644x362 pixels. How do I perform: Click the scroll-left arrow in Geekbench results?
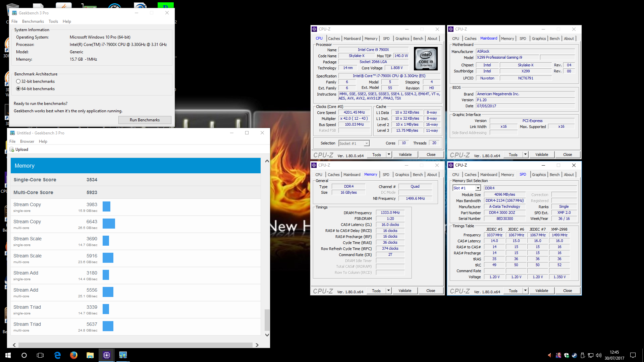coord(14,345)
